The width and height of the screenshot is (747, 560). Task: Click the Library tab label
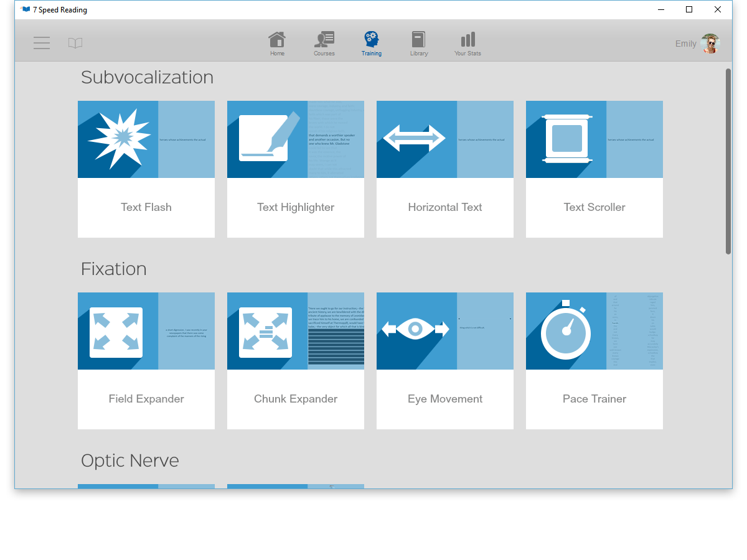tap(419, 54)
